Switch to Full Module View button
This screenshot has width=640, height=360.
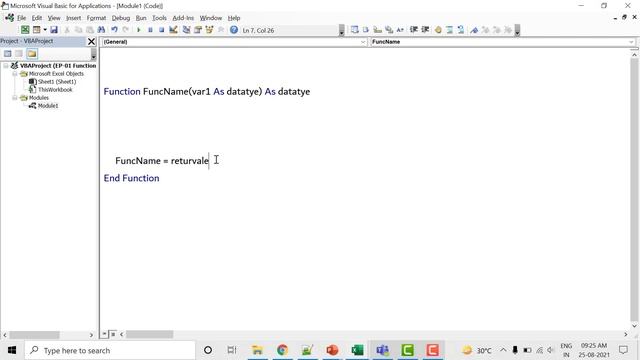tap(113, 334)
